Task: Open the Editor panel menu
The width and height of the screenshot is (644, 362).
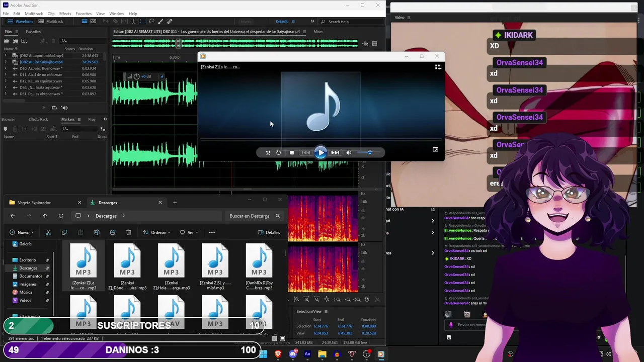Action: tap(305, 32)
